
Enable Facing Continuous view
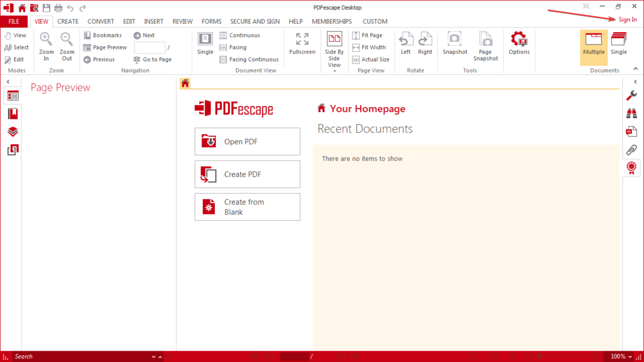click(249, 60)
